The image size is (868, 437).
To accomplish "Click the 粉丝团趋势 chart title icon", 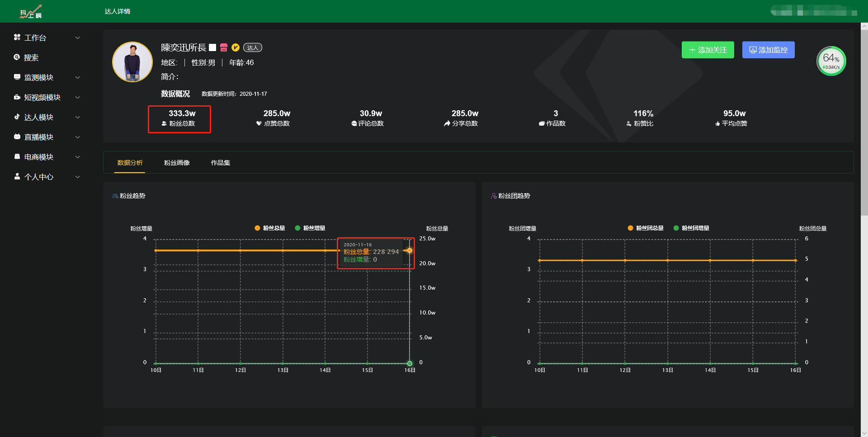I will [x=494, y=196].
